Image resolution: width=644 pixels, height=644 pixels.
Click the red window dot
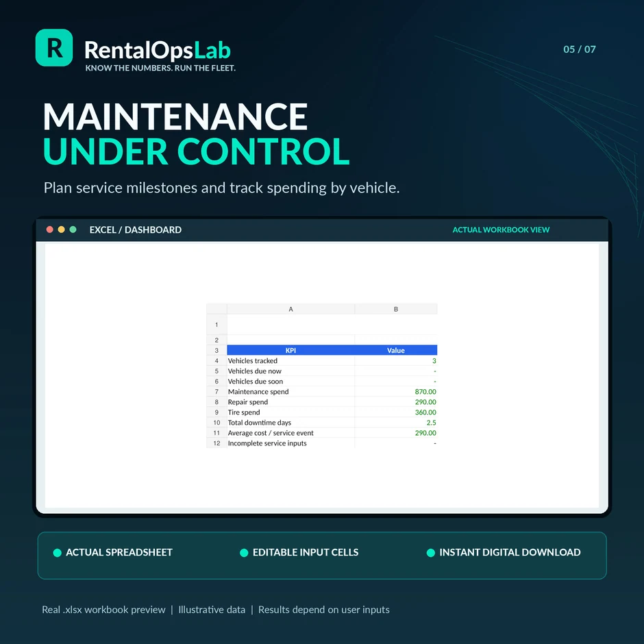pyautogui.click(x=50, y=230)
